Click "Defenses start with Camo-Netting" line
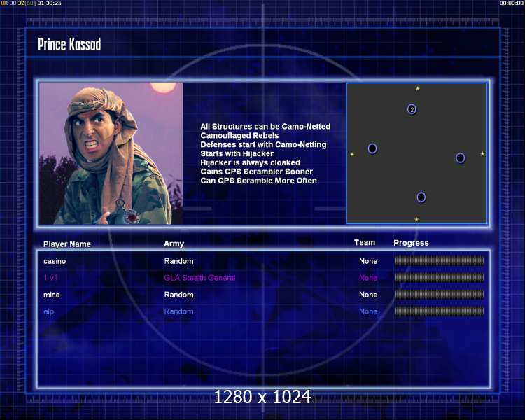This screenshot has width=525, height=420. tap(263, 145)
